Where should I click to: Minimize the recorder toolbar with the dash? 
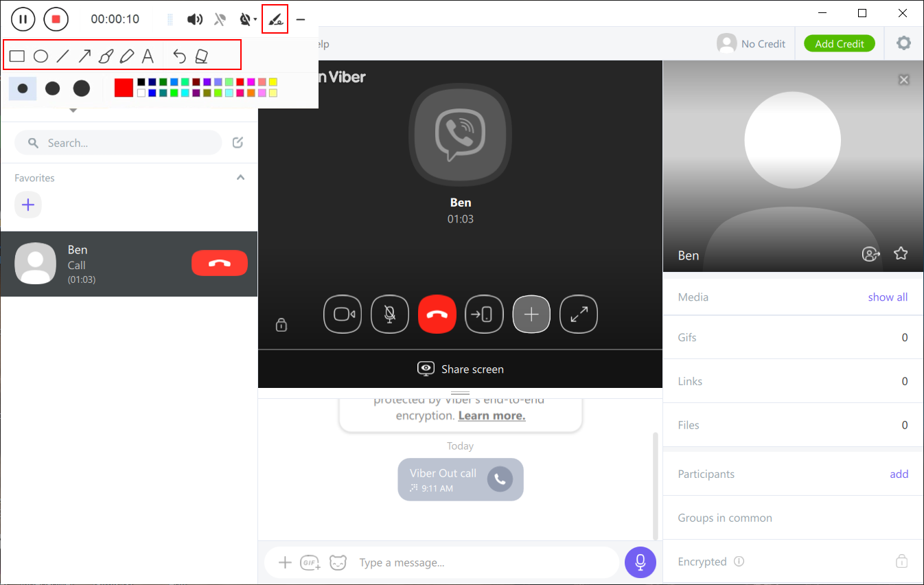[300, 20]
